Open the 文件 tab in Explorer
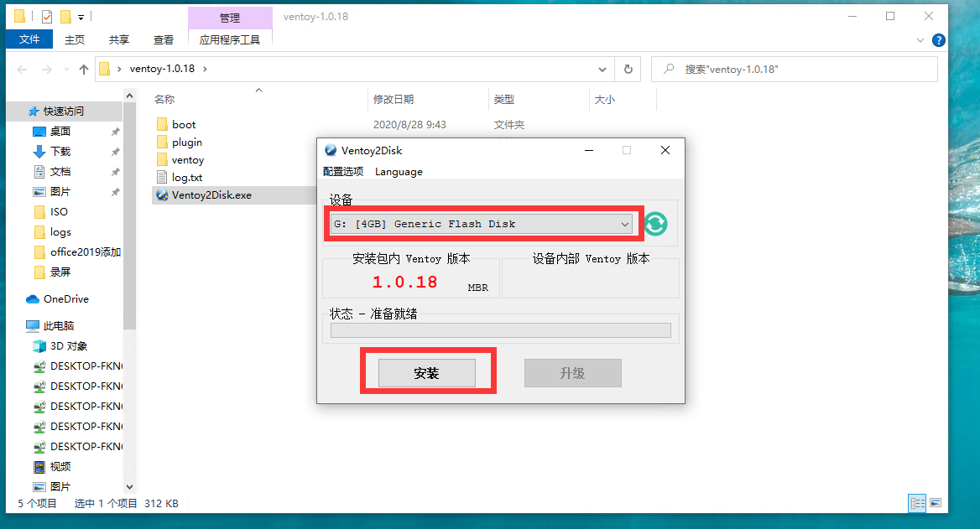 [x=29, y=39]
